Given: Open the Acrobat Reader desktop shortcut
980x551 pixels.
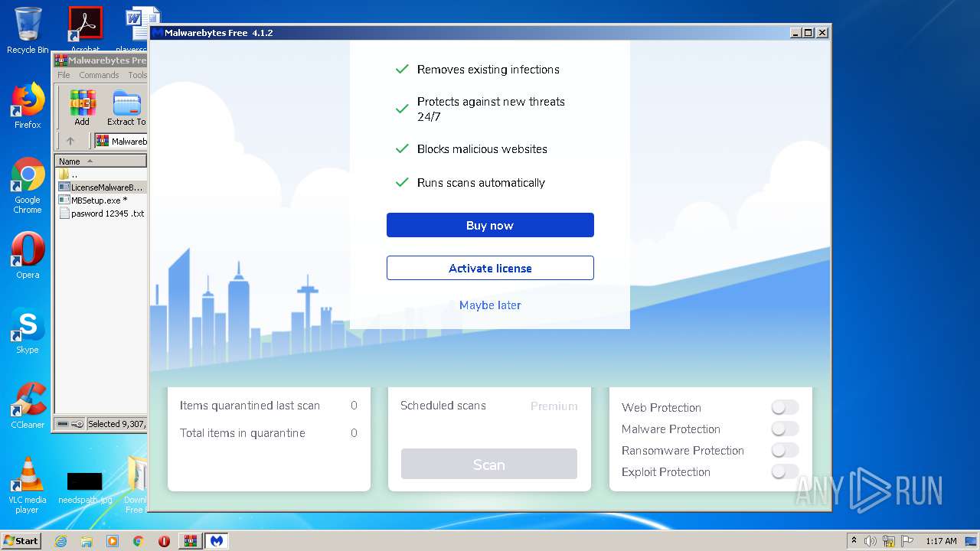Looking at the screenshot, I should 85,29.
